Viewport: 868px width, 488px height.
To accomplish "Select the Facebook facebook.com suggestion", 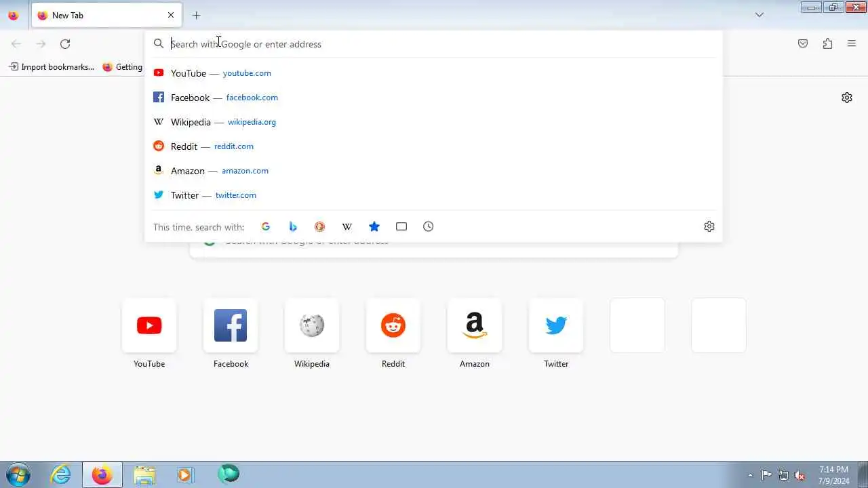I will tap(433, 98).
